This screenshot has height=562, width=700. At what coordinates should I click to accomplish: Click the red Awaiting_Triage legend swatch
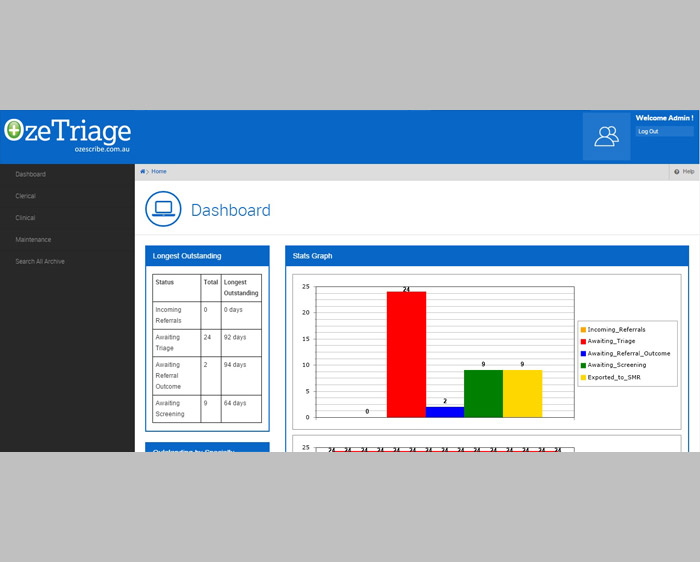pyautogui.click(x=583, y=341)
